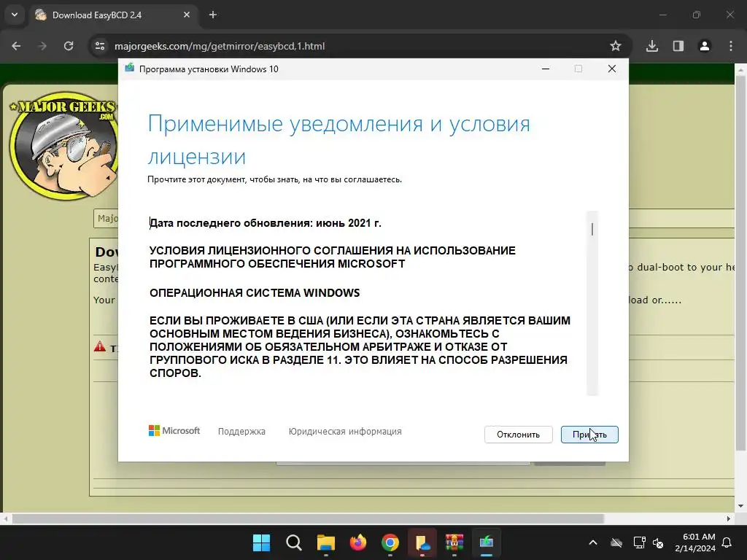Close the Download EasyBCD 2.4 tab

(x=186, y=15)
